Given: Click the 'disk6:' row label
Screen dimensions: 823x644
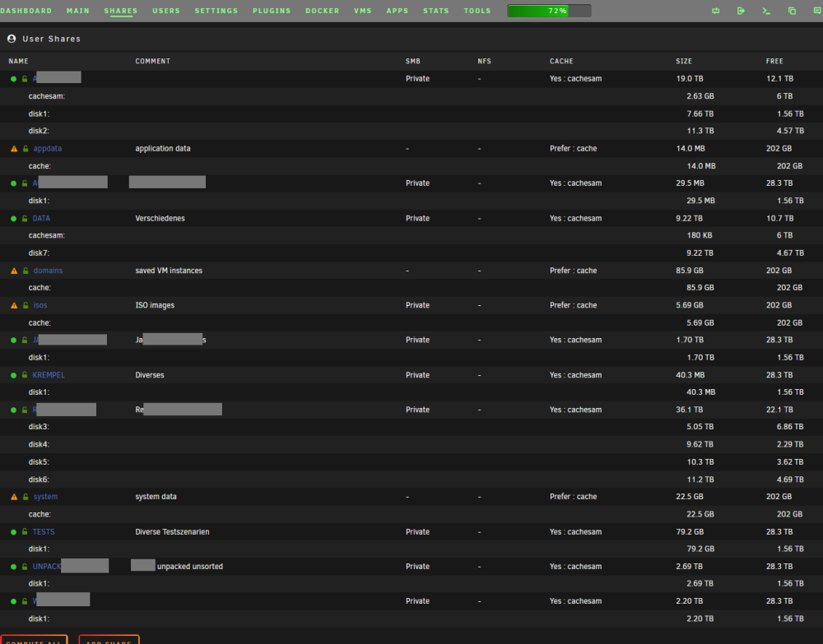Looking at the screenshot, I should (39, 480).
